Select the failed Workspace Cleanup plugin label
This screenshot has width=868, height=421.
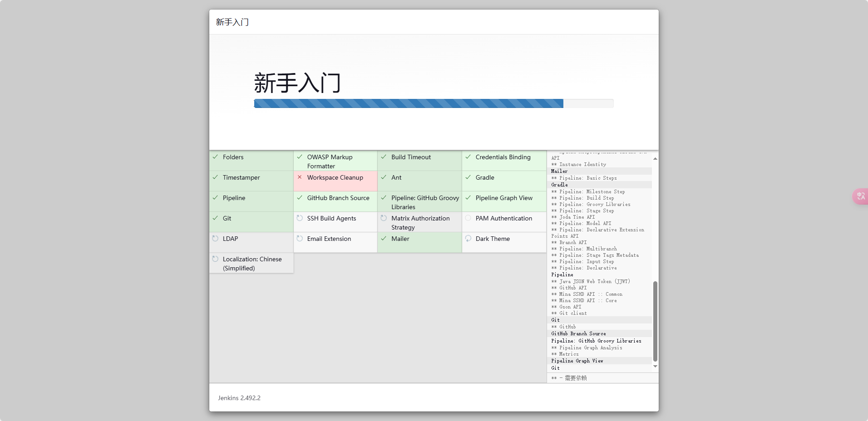[335, 177]
